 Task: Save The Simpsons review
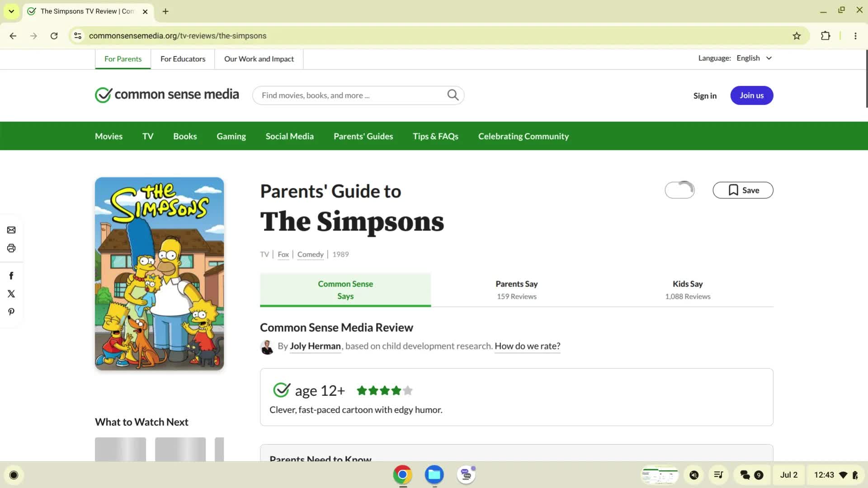[743, 190]
